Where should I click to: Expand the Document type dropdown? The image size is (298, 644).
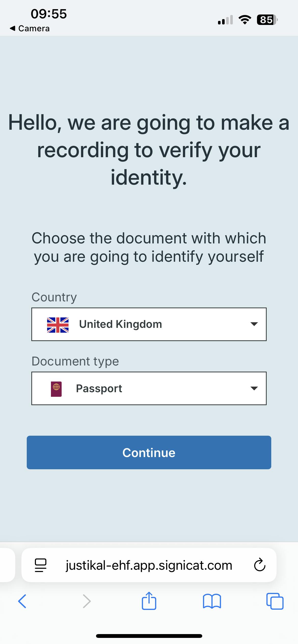[x=149, y=388]
